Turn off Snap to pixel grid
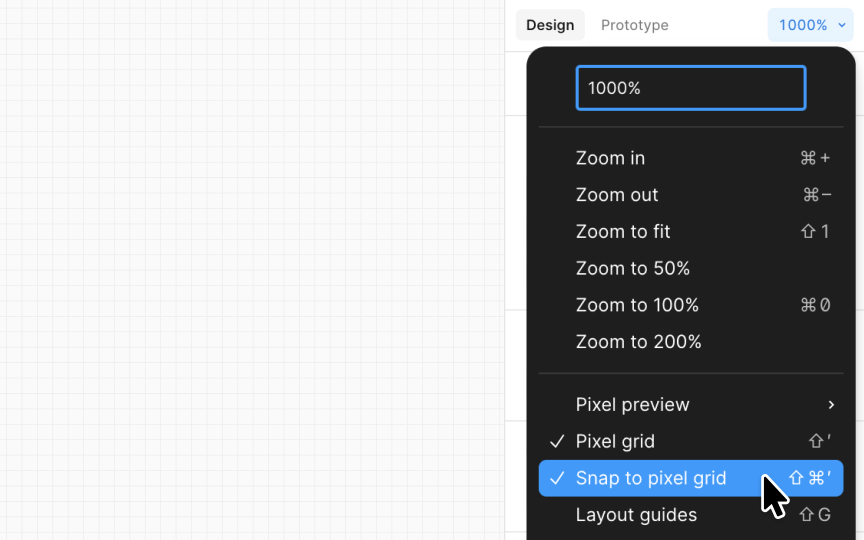The height and width of the screenshot is (540, 864). [691, 478]
